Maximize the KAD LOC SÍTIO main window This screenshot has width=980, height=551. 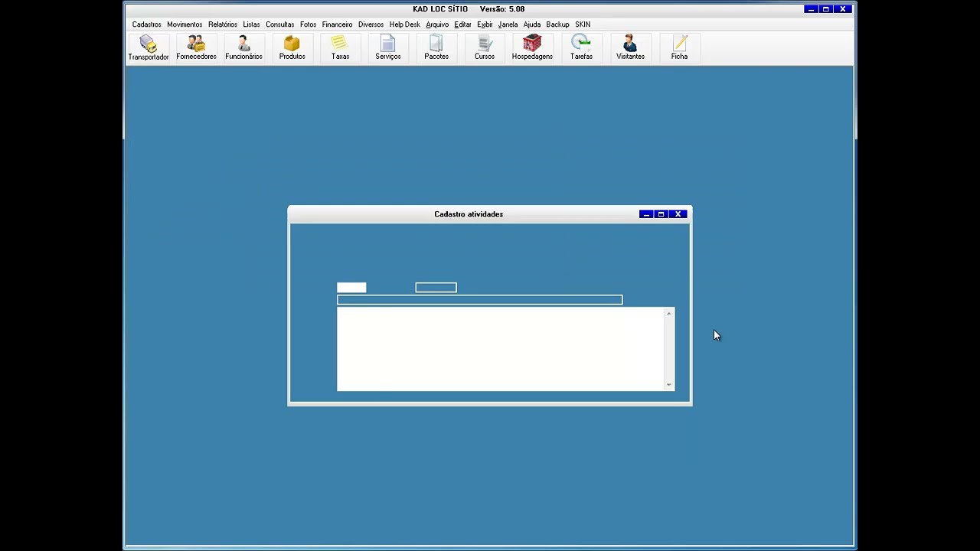click(x=826, y=9)
